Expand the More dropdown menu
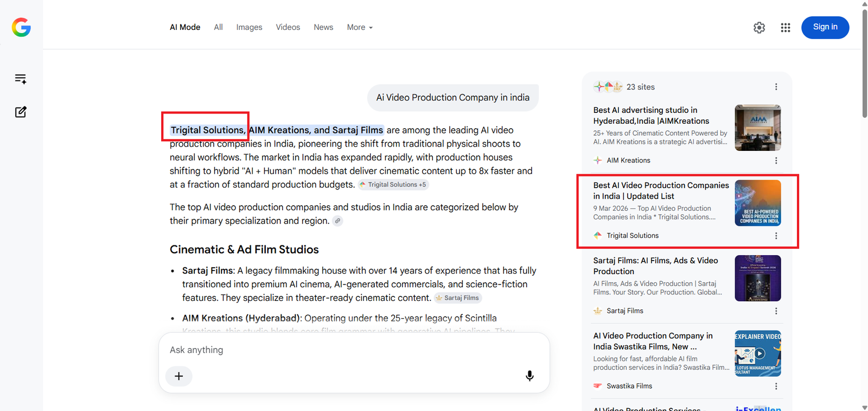Viewport: 868px width, 411px height. pos(360,27)
